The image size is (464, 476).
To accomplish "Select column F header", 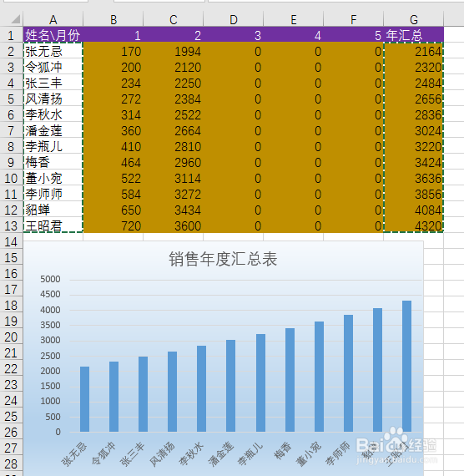I will pos(354,20).
